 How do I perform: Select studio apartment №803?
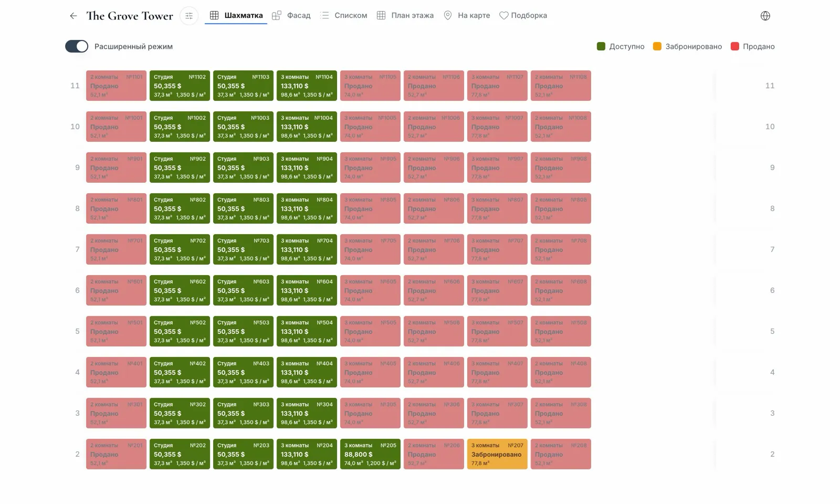(244, 208)
